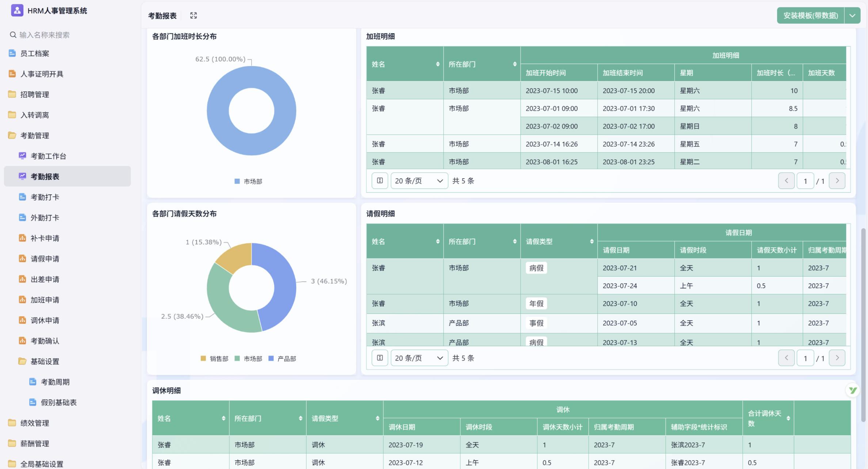Image resolution: width=868 pixels, height=469 pixels.
Task: Sort 调休明细 by 合计调休天数
Action: 788,418
